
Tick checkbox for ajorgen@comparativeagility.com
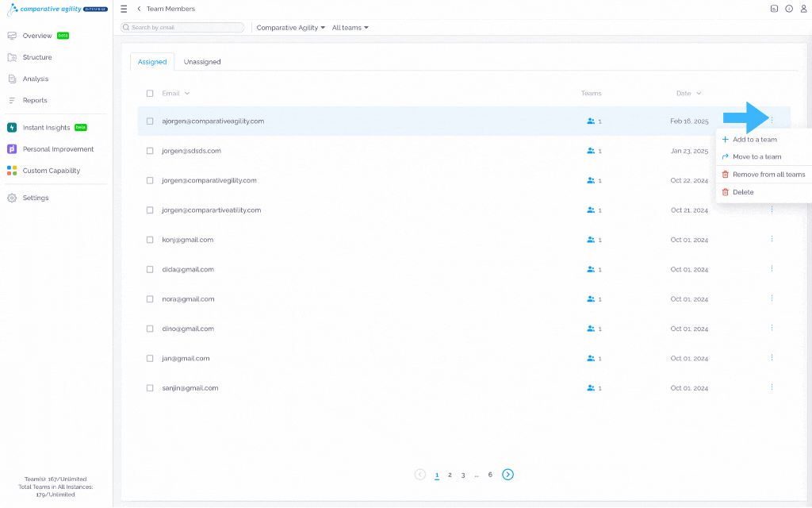pos(150,121)
